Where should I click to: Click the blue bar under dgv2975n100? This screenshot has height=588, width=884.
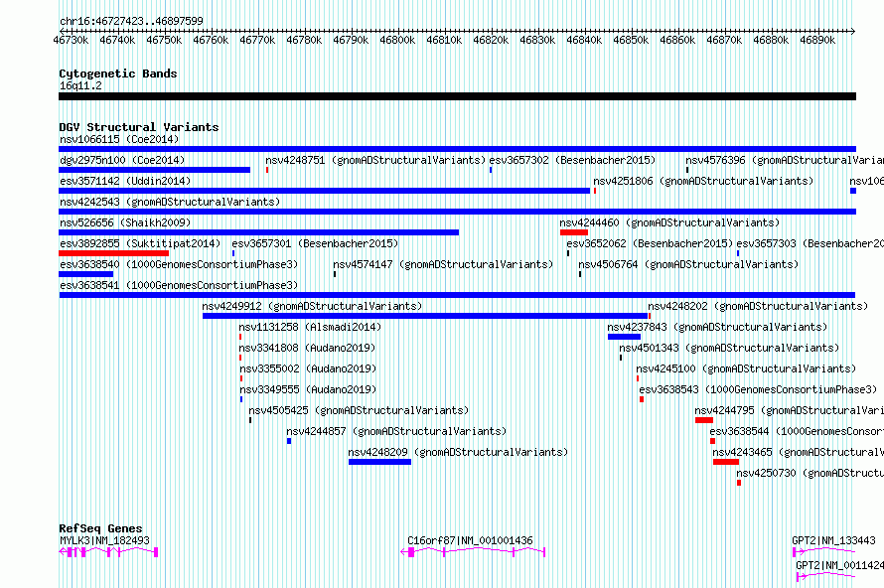click(x=155, y=170)
